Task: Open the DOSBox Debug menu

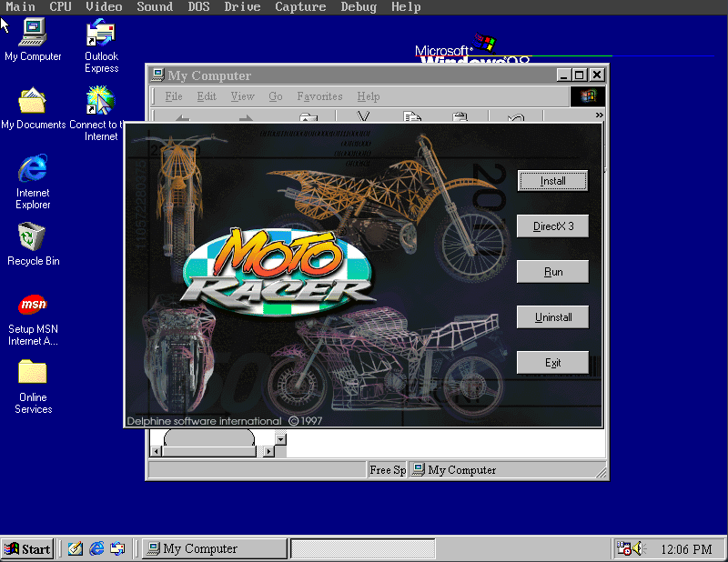Action: [359, 7]
